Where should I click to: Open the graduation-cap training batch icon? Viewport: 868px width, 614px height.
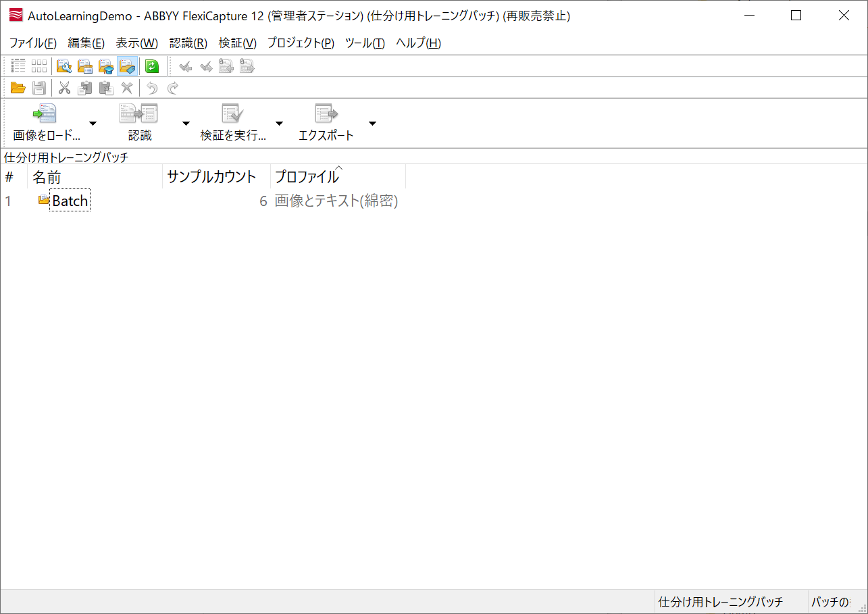coord(106,66)
